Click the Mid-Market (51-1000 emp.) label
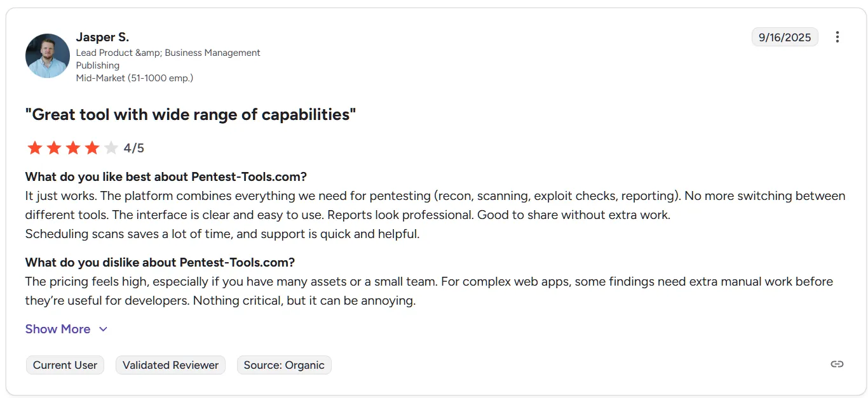Viewport: 868px width, 398px height. click(x=135, y=78)
